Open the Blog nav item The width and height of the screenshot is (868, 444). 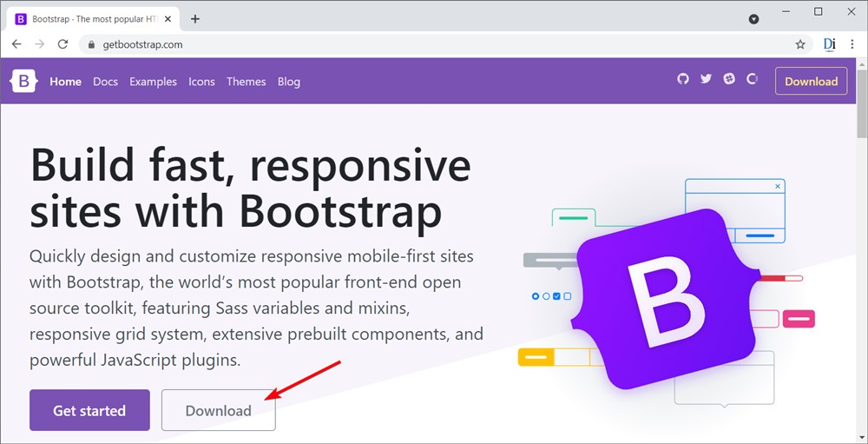[289, 82]
